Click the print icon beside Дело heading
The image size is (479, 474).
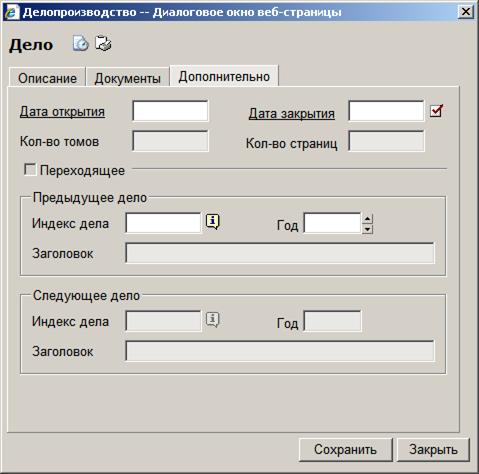point(103,44)
